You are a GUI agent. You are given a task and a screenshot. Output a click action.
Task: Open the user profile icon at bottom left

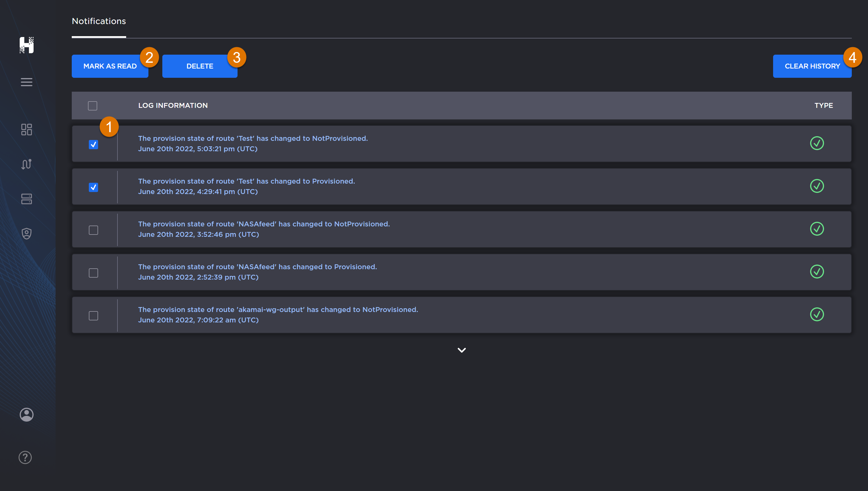(26, 415)
